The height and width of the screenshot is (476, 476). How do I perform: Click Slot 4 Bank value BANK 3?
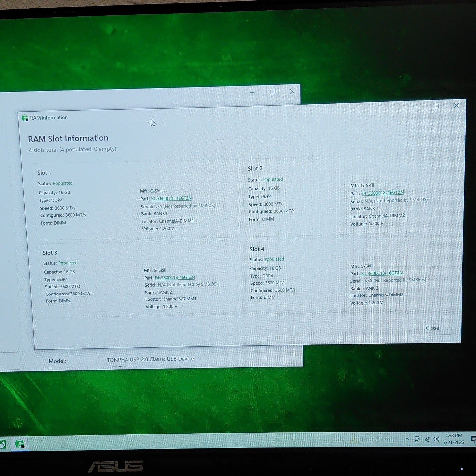pos(371,288)
